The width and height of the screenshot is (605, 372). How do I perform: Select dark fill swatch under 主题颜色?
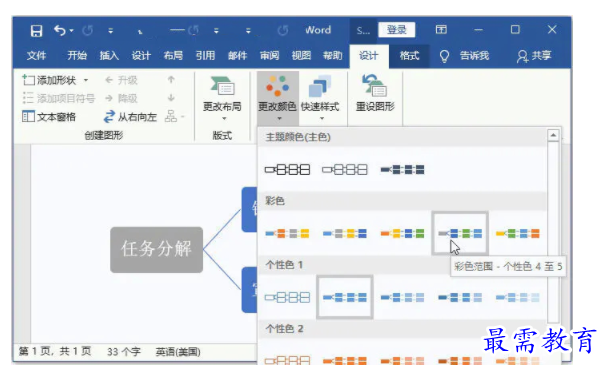pos(402,169)
